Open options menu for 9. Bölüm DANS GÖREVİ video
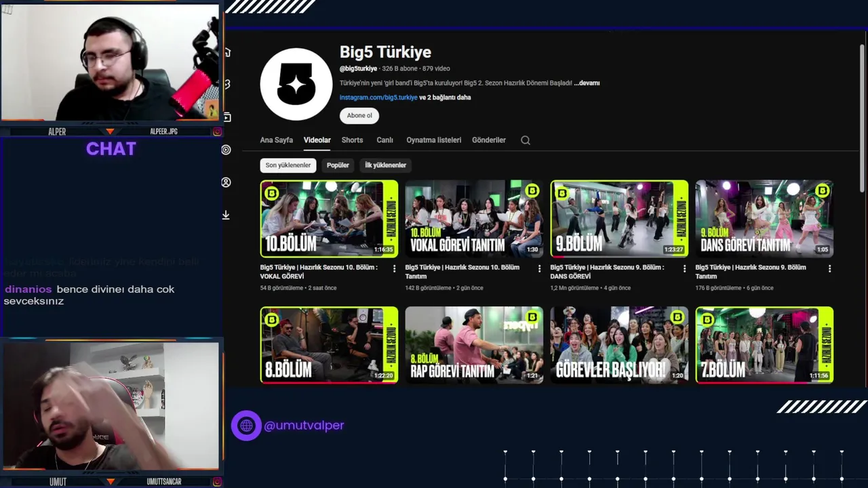The width and height of the screenshot is (868, 488). point(684,269)
